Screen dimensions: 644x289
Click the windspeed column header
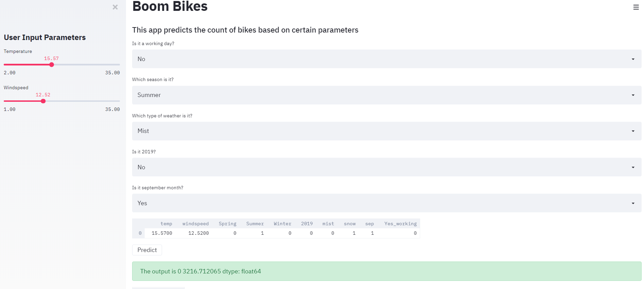(x=196, y=224)
